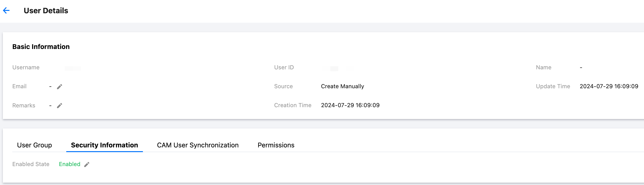The image size is (644, 185).
Task: Click the Remarks label
Action: 24,106
